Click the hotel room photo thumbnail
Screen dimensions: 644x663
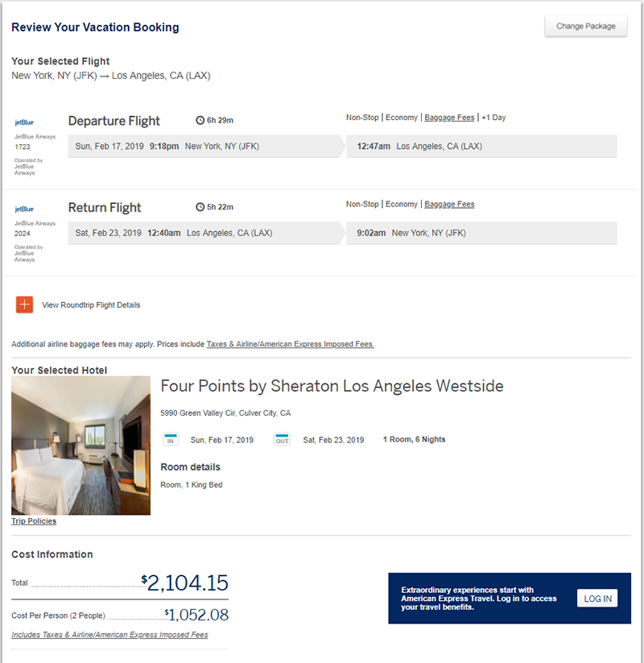click(x=80, y=445)
